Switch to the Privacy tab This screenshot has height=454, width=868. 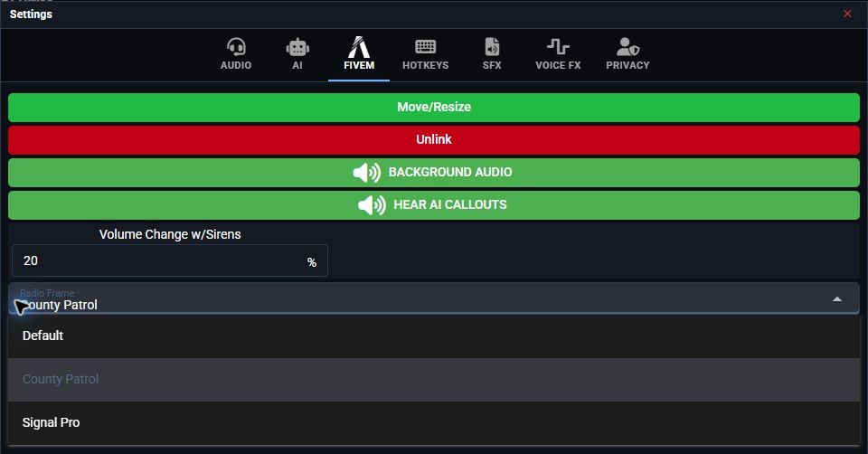(627, 54)
